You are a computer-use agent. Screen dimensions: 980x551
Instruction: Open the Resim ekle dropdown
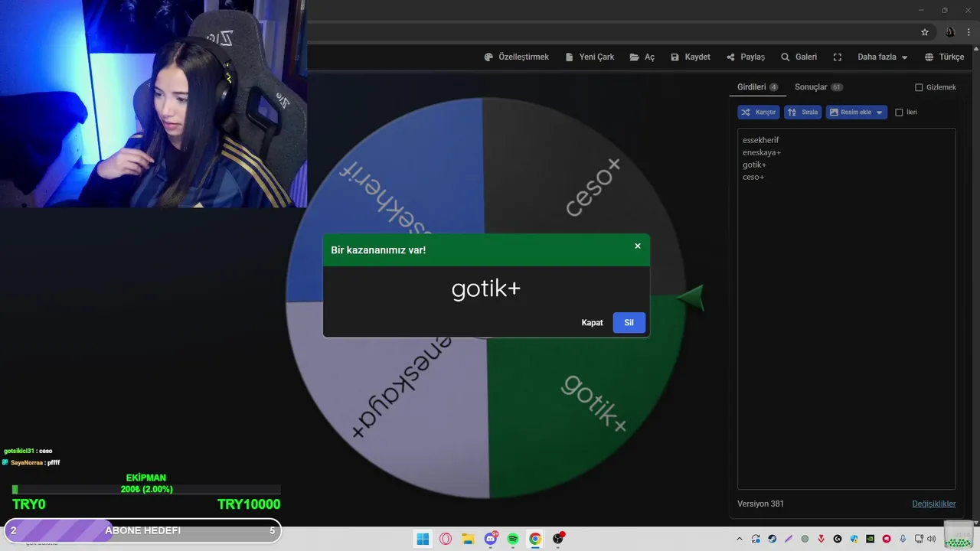pos(856,112)
